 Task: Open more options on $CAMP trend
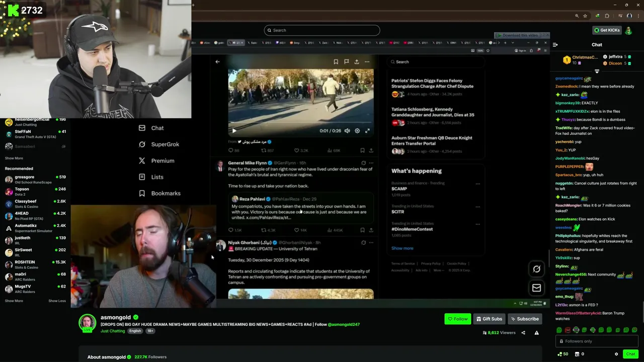[477, 184]
